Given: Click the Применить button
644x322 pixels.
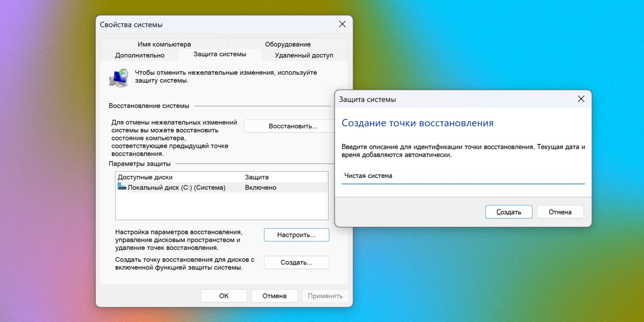Looking at the screenshot, I should click(x=325, y=296).
